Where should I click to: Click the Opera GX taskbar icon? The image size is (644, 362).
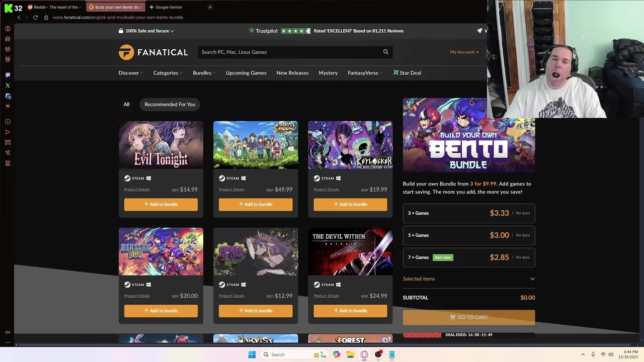364,354
